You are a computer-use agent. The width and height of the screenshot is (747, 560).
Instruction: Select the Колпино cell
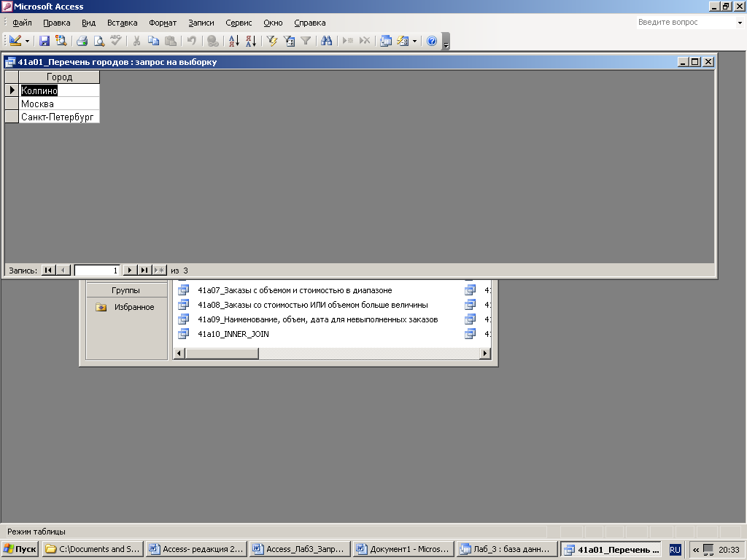(59, 90)
